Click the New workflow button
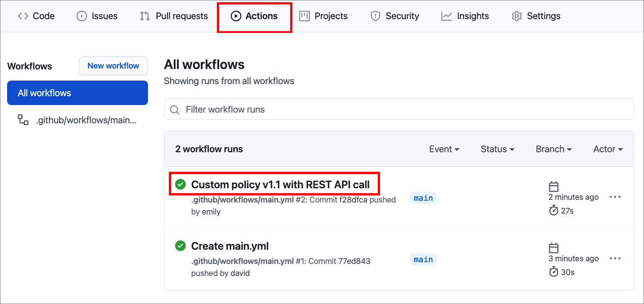 pyautogui.click(x=113, y=65)
